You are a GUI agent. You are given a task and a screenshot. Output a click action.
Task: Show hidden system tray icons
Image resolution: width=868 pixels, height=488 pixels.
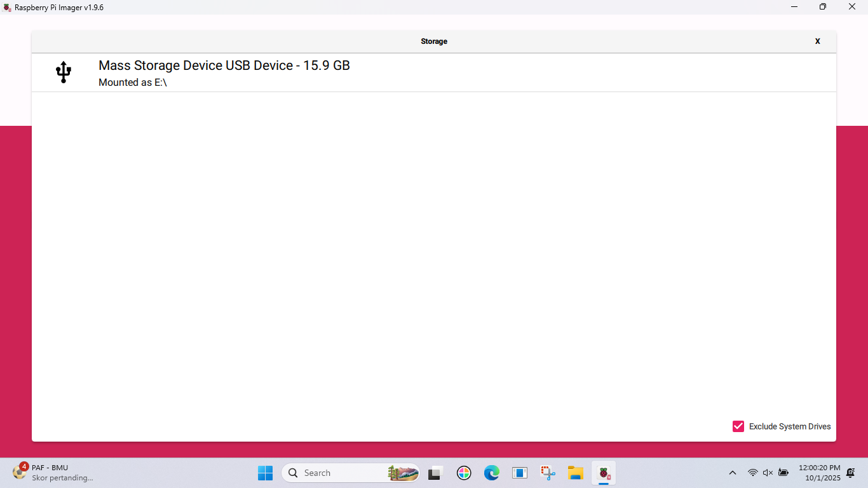click(x=732, y=473)
